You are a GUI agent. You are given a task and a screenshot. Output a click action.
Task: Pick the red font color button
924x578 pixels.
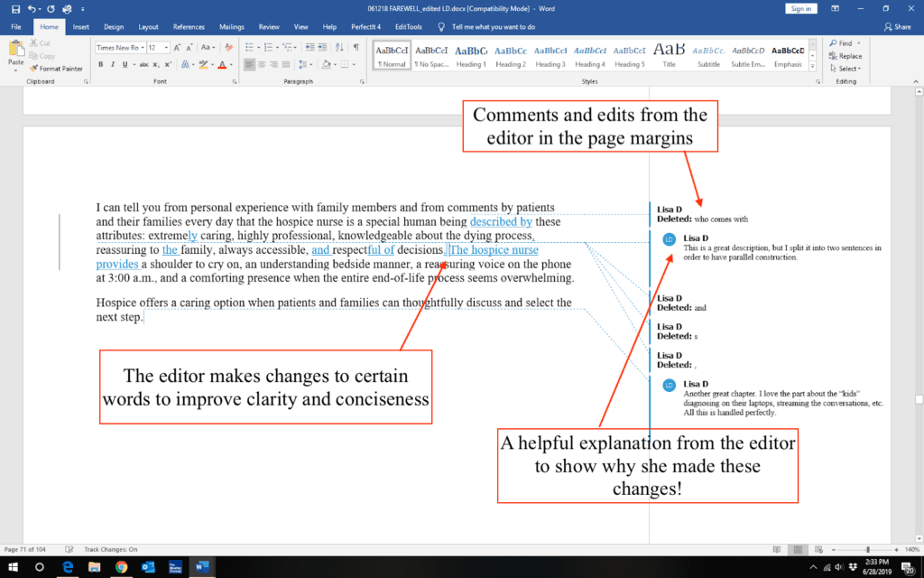[222, 64]
